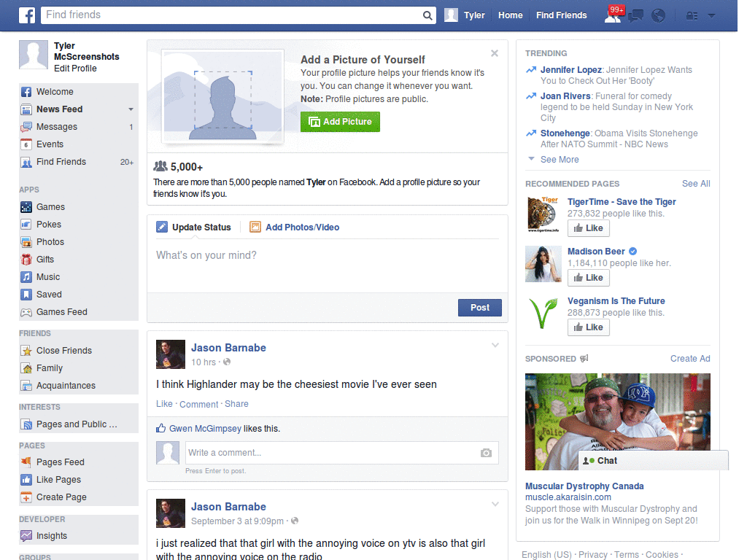
Task: Expand the News Feed sort dropdown arrow
Action: coord(131,109)
